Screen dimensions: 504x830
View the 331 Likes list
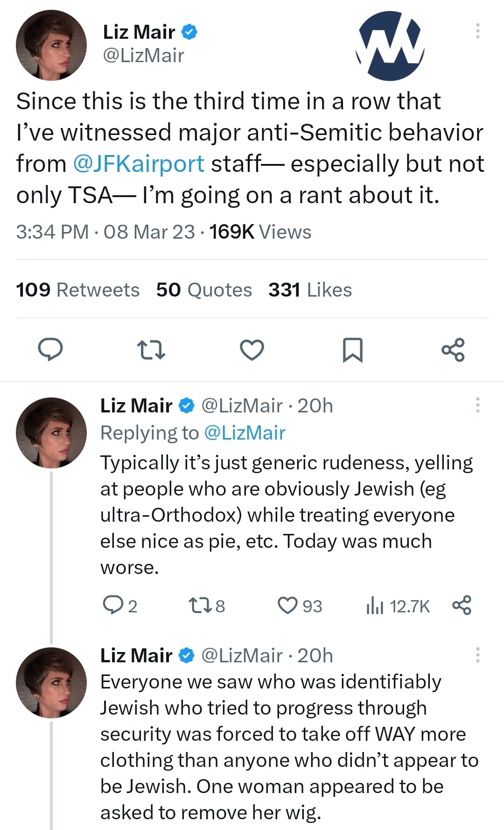tap(310, 290)
